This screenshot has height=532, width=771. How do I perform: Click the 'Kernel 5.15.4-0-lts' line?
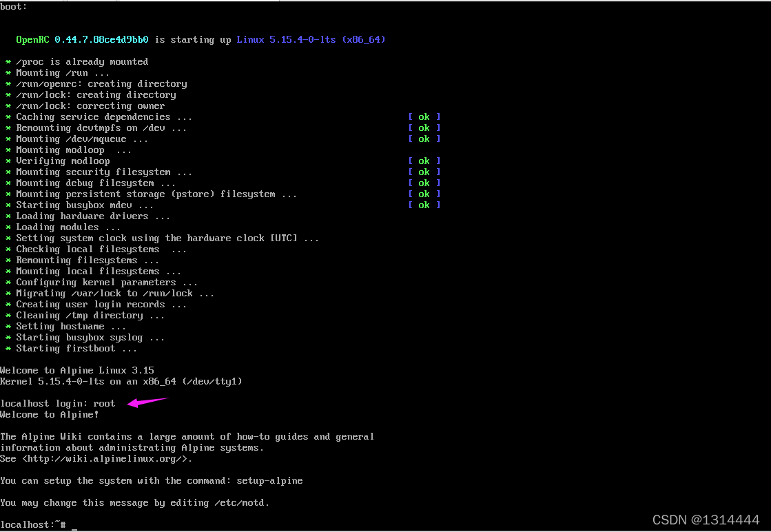point(121,382)
